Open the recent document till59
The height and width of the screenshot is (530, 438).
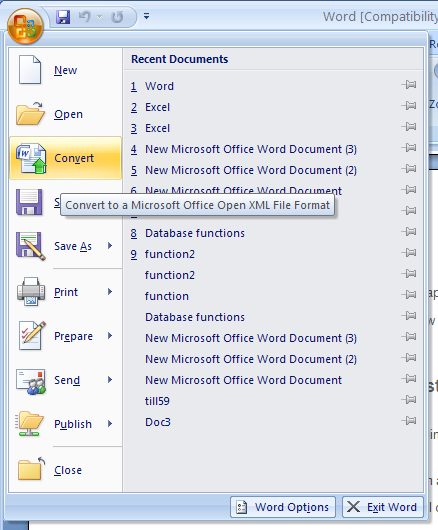coord(157,401)
